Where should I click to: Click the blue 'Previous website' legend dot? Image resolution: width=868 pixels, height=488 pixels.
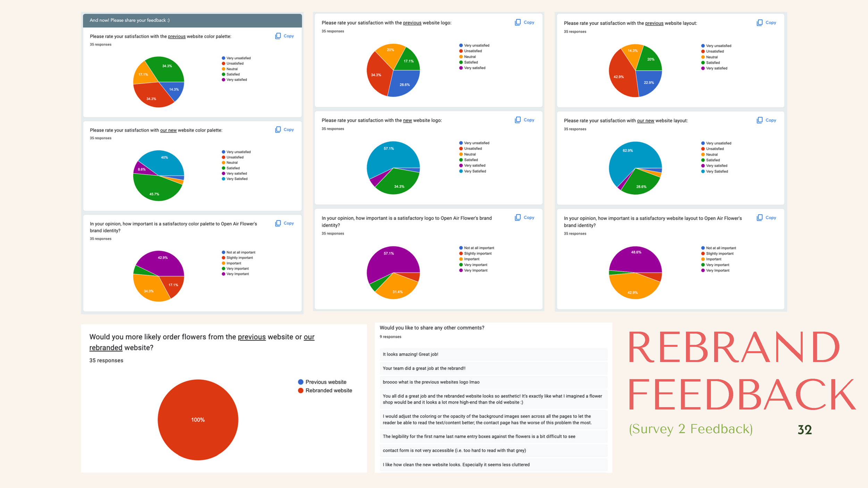tap(300, 382)
